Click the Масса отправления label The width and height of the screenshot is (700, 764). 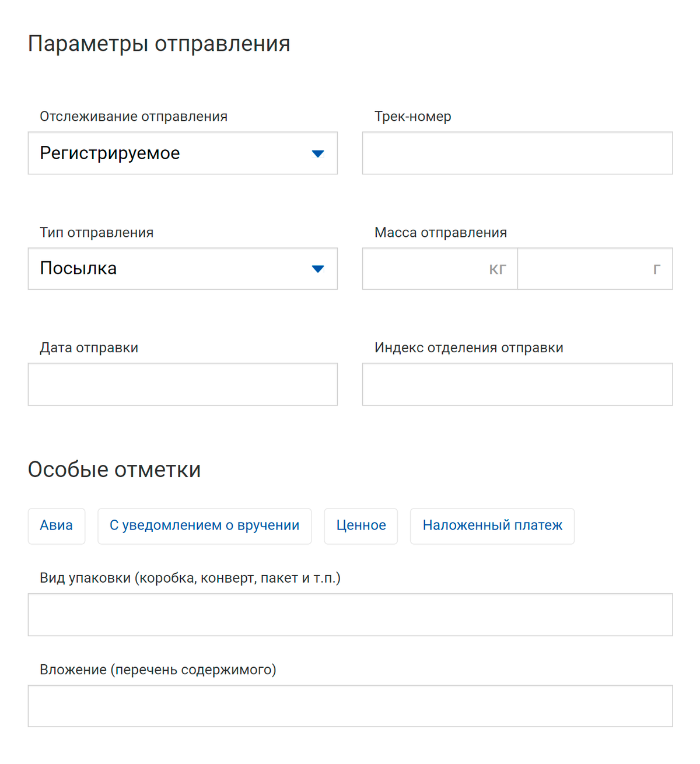(x=440, y=233)
